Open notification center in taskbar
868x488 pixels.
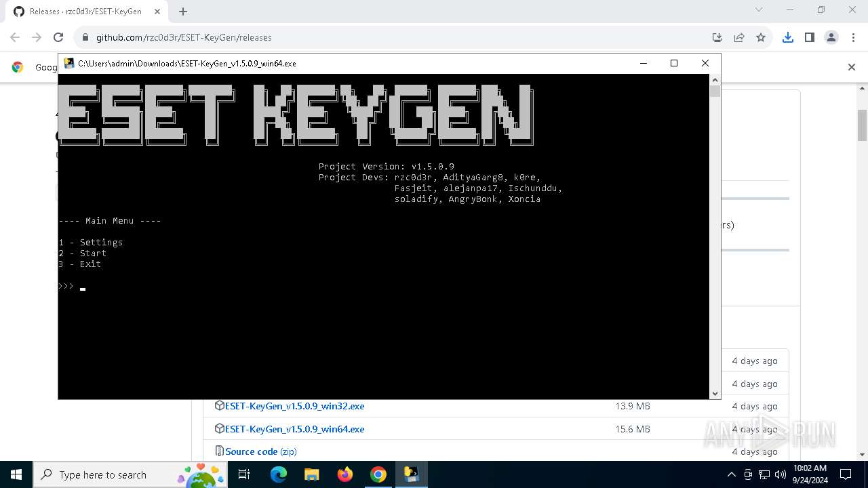846,474
